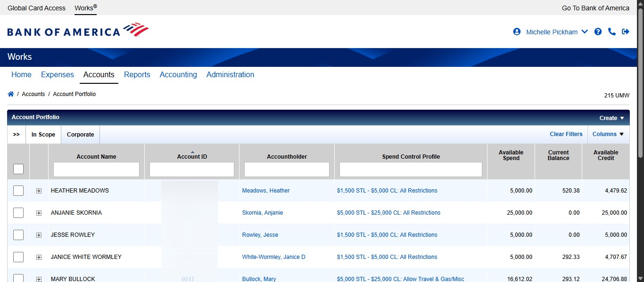
Task: Click the 520.38 current balance value
Action: click(571, 191)
